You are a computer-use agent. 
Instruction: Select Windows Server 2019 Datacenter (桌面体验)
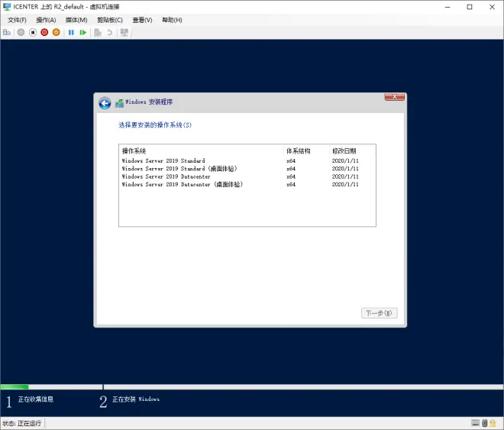point(247,185)
